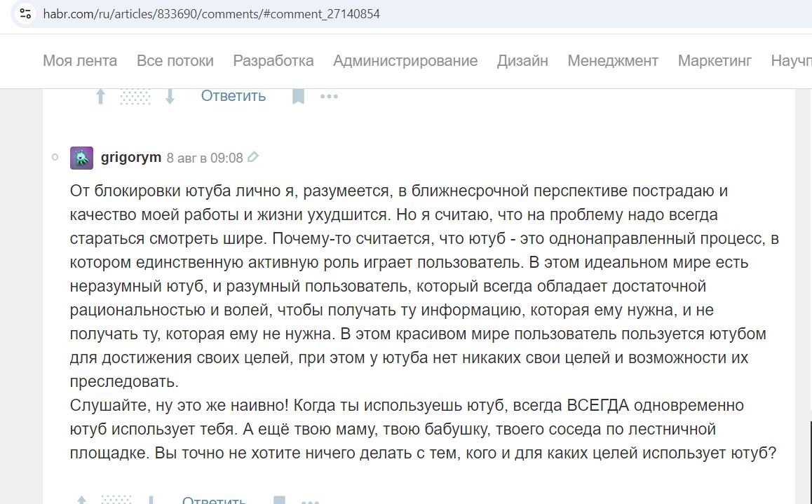Click the edited pencil icon beside timestamp
812x504 pixels.
coord(252,157)
